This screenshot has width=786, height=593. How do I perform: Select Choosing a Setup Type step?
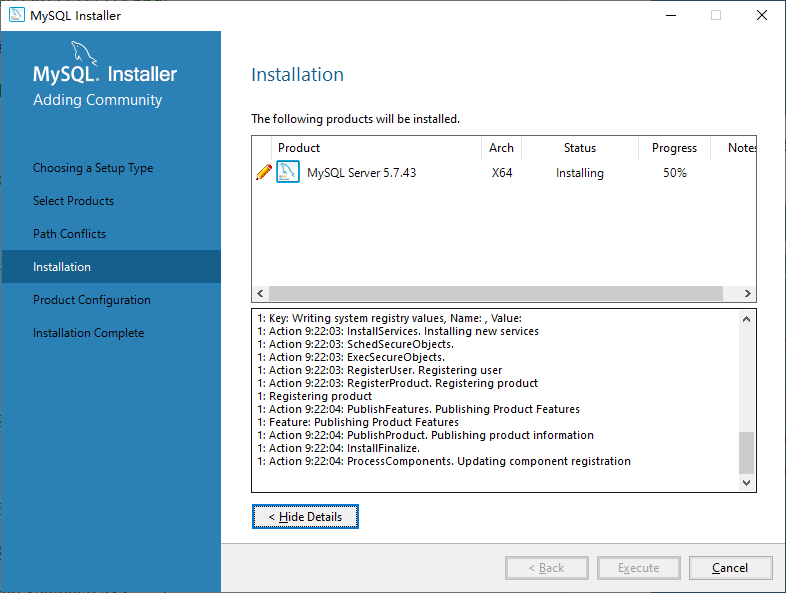[93, 168]
